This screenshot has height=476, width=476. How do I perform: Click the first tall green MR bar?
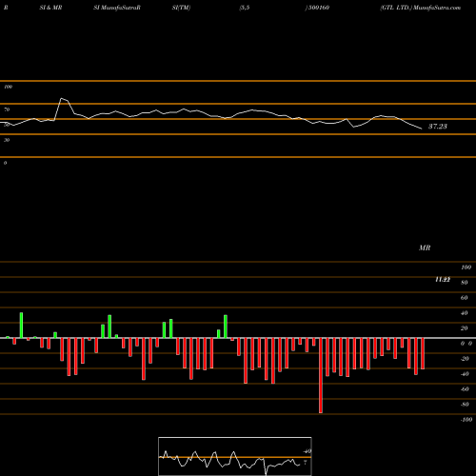[21, 326]
